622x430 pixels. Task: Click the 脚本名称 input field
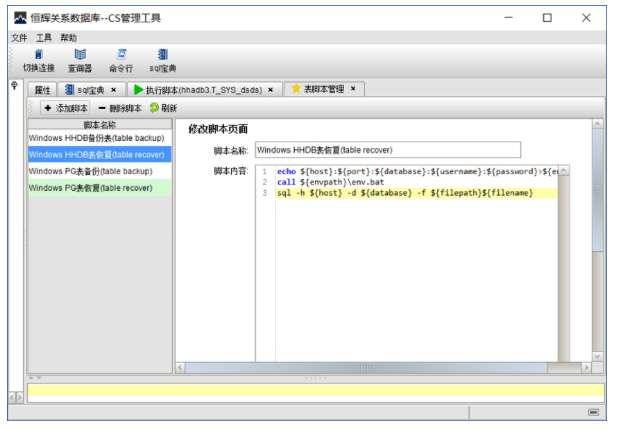click(x=388, y=150)
